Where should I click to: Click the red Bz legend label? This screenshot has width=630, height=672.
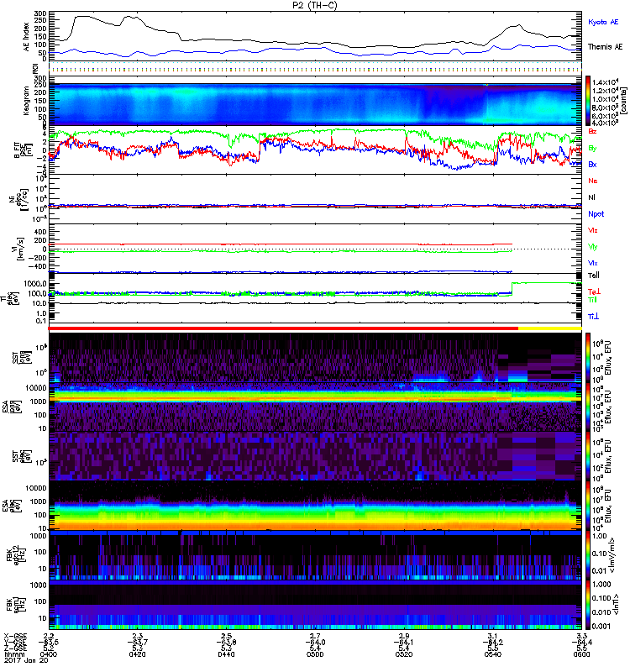[592, 131]
